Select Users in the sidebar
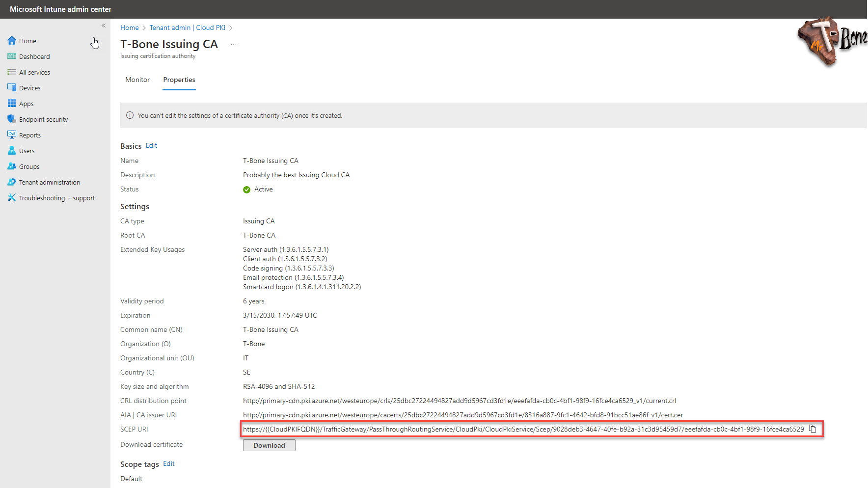This screenshot has height=488, width=868. coord(27,150)
